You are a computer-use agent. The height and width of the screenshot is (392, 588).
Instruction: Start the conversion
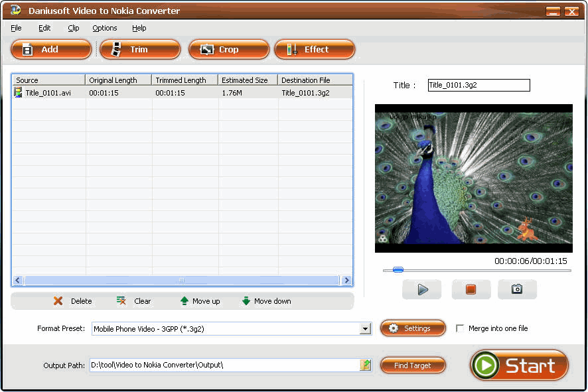point(519,365)
